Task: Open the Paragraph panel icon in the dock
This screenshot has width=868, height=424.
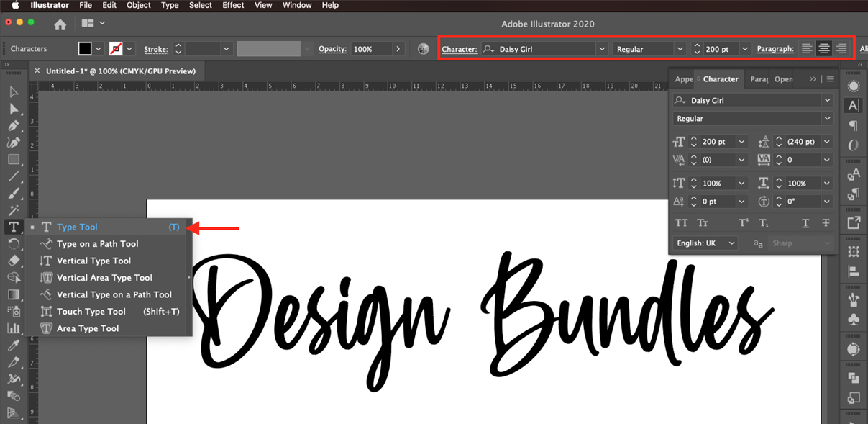Action: pos(854,126)
